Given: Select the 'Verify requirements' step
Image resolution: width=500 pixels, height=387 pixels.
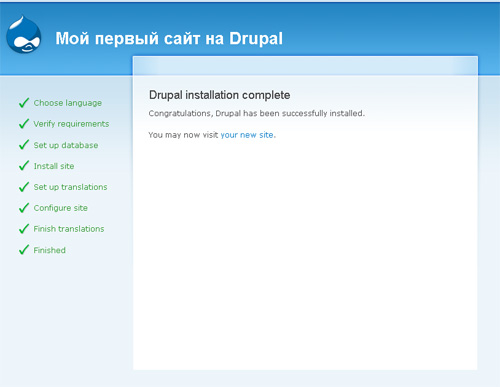Looking at the screenshot, I should click(x=71, y=124).
